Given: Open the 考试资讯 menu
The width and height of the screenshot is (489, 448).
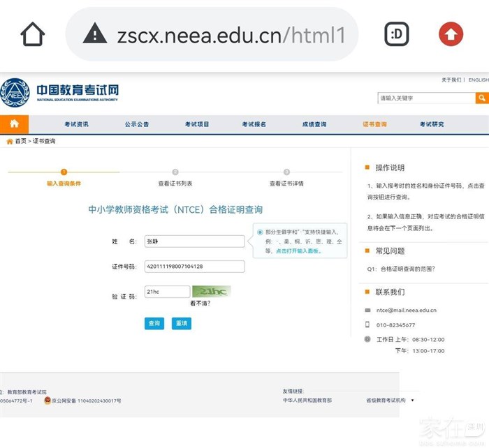Looking at the screenshot, I should tap(76, 125).
